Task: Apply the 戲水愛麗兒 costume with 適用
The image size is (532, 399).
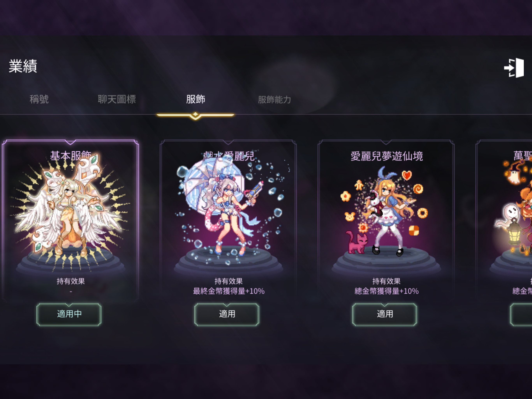Action: click(226, 314)
